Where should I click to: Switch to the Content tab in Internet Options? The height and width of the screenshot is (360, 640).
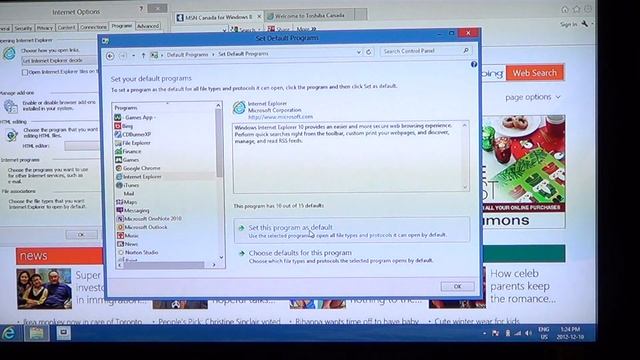tap(66, 27)
